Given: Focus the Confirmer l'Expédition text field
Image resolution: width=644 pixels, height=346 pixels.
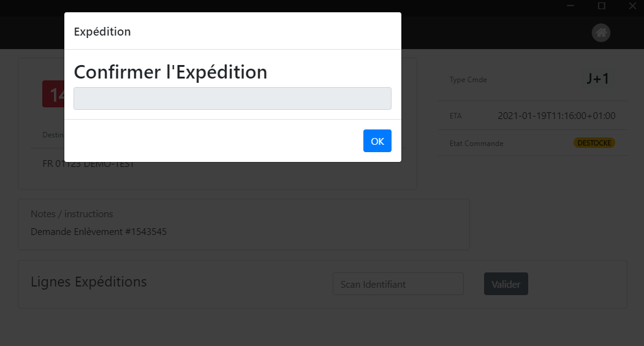Looking at the screenshot, I should (232, 98).
